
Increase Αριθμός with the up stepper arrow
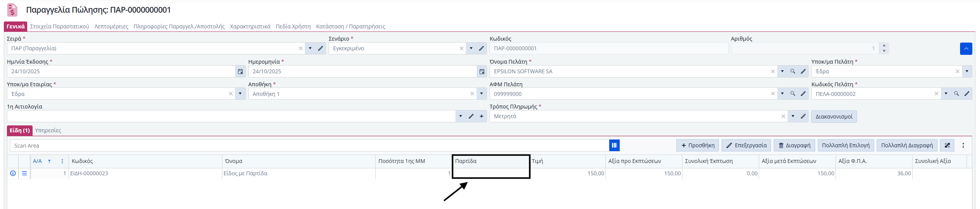(x=884, y=46)
